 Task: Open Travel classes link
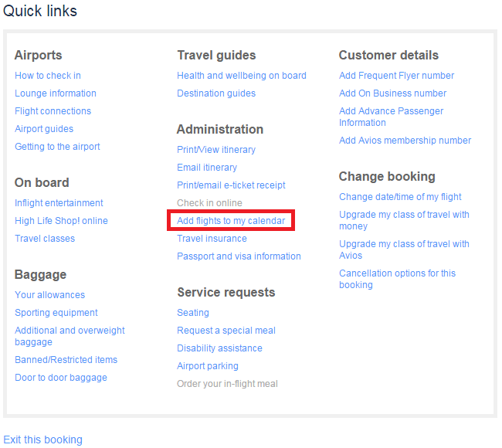point(45,239)
